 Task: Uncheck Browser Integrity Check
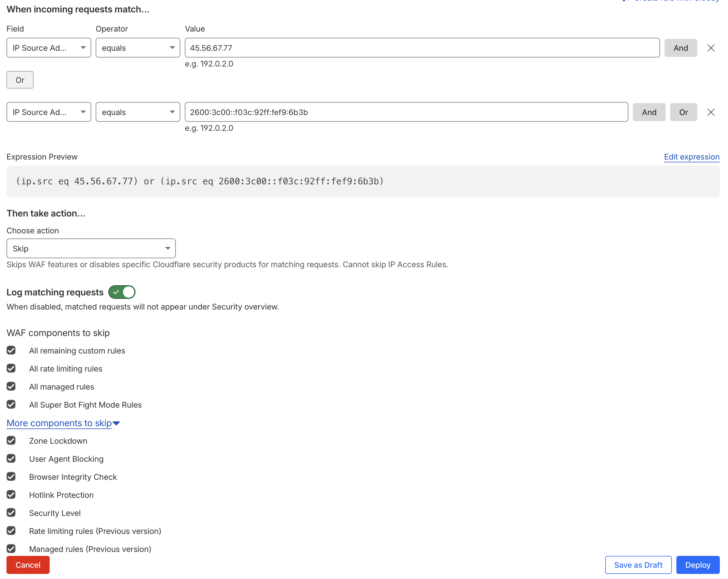11,476
